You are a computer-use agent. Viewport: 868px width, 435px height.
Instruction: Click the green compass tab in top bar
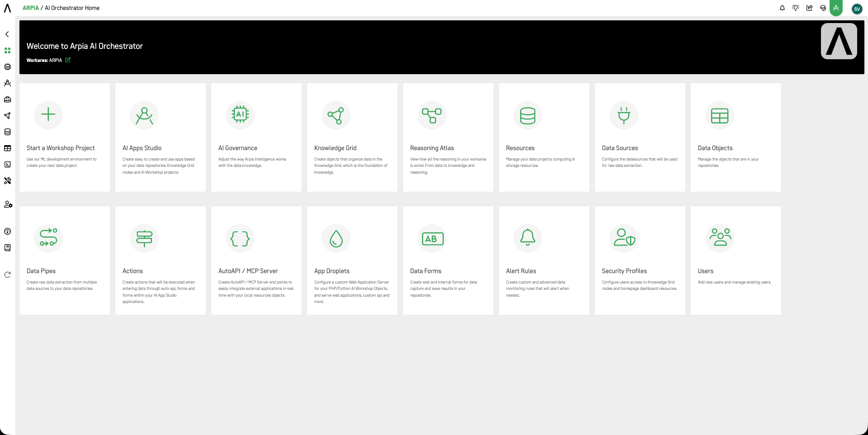click(836, 8)
